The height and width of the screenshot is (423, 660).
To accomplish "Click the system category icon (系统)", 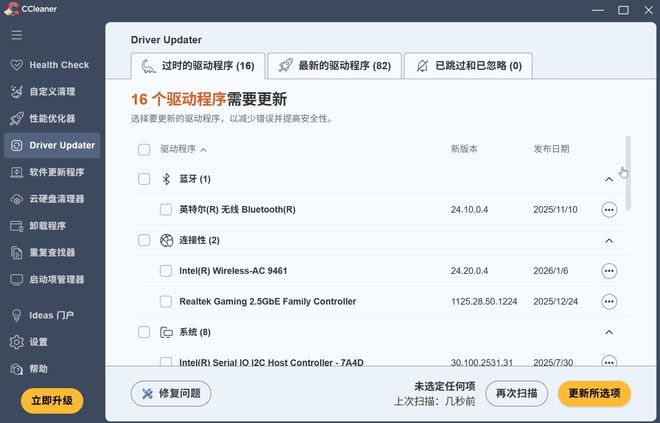I will click(x=167, y=333).
